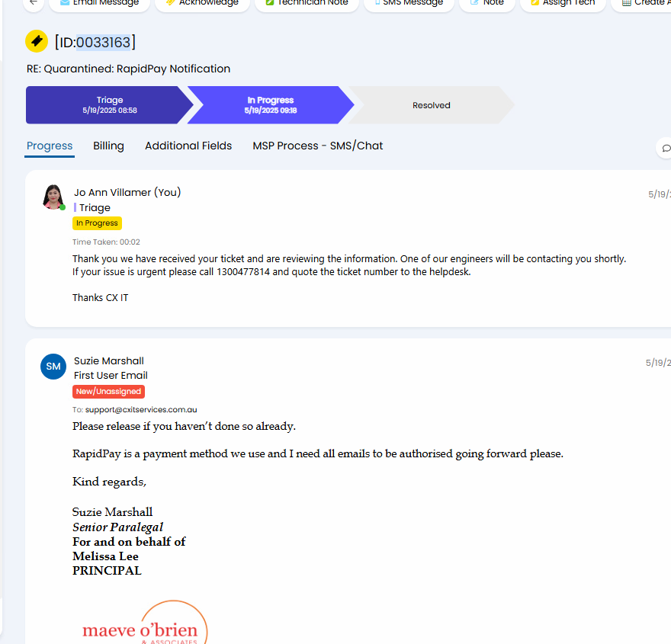Click the support@cxitservices.com.au email address
Image resolution: width=671 pixels, height=644 pixels.
(x=141, y=410)
